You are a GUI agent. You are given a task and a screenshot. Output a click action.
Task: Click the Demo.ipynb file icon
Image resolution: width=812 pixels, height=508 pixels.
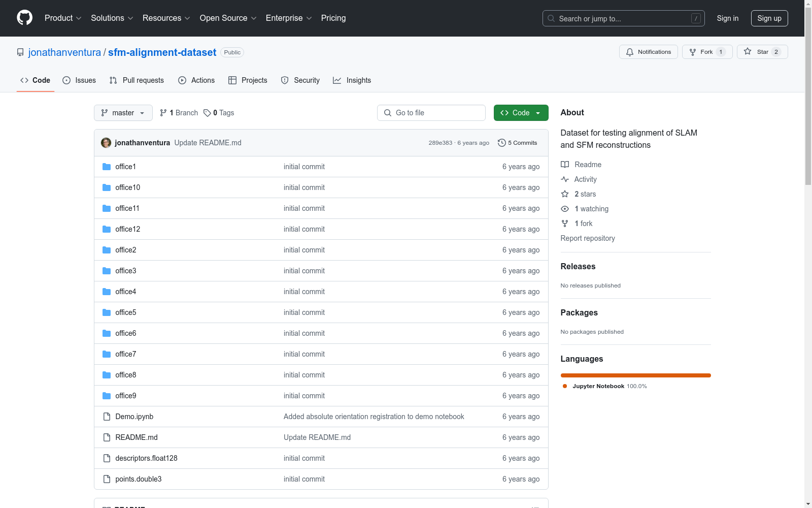click(107, 417)
